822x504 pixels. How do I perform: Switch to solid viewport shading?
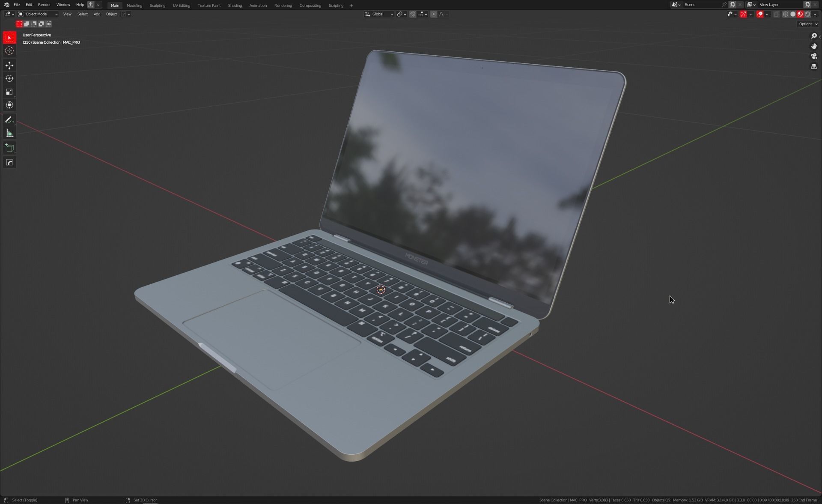[x=793, y=14]
